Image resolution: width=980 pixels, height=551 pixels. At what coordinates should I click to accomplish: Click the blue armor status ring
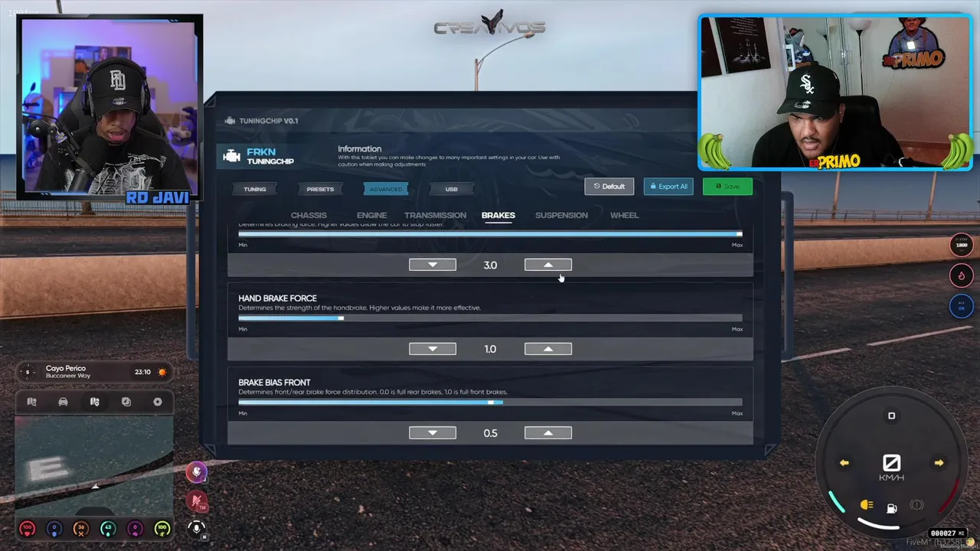(x=54, y=528)
